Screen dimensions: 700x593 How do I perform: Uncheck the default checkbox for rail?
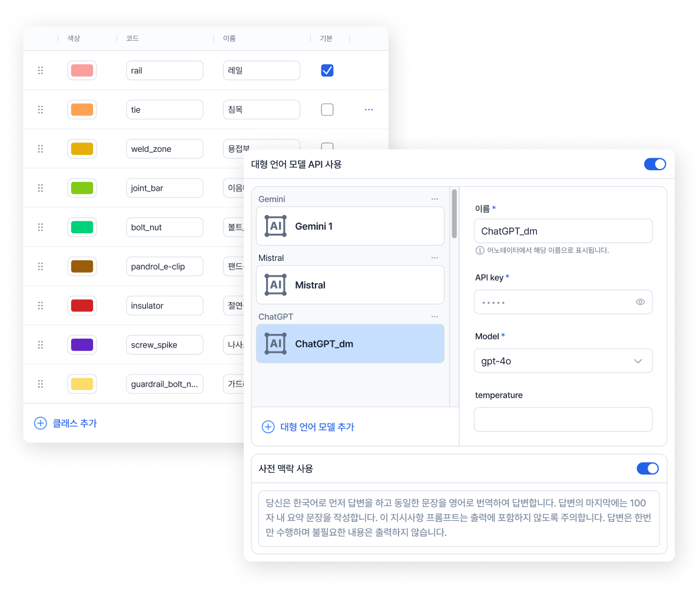pyautogui.click(x=327, y=71)
